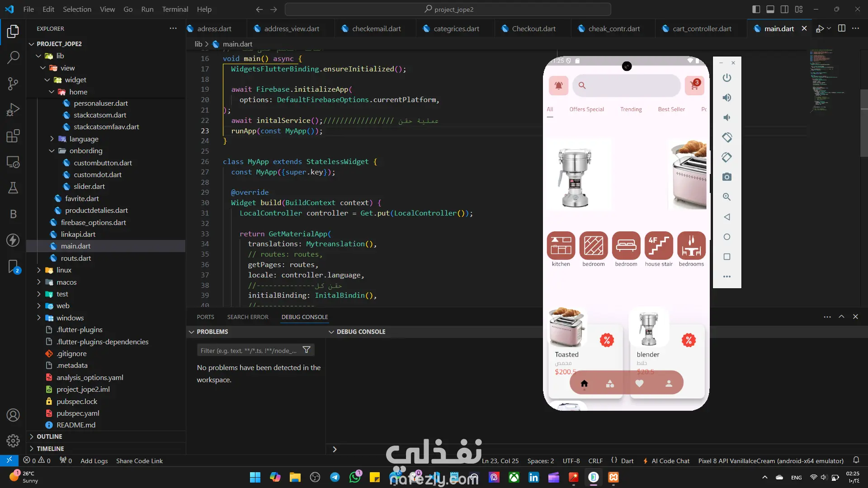Click the split editor right icon
868x488 pixels.
(841, 28)
